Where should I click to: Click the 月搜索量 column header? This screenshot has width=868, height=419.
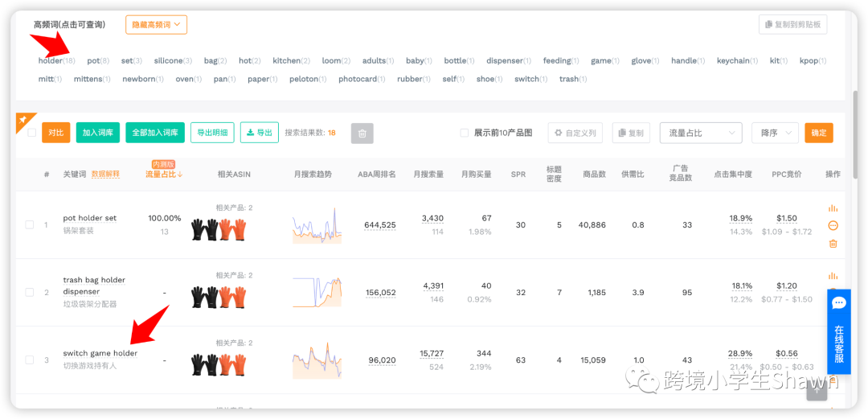[x=428, y=174]
